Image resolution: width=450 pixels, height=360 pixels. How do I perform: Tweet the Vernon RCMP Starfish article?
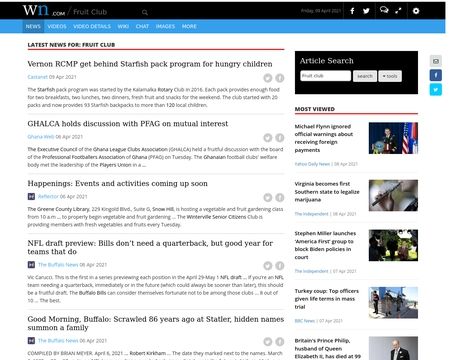[268, 78]
